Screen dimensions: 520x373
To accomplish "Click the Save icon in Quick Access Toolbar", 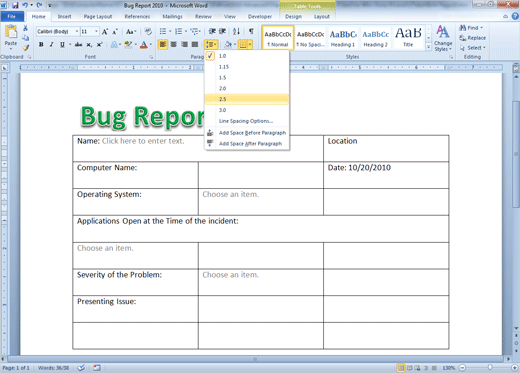I will click(x=15, y=5).
